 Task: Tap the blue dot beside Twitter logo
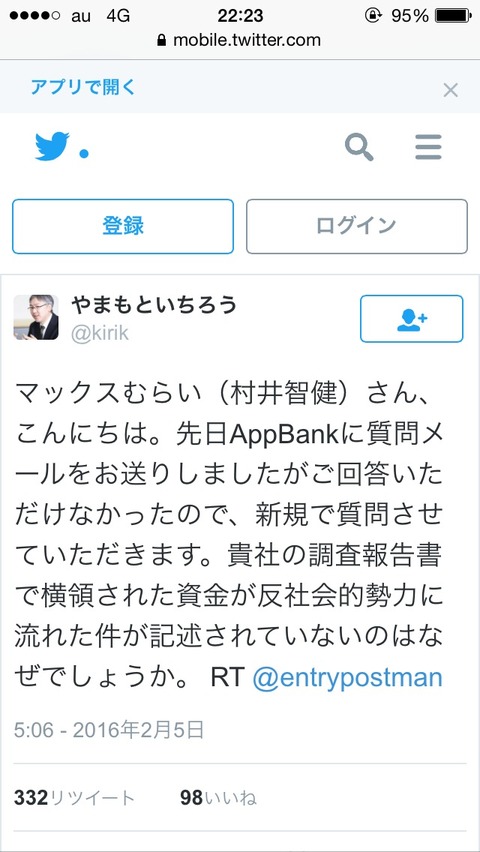(x=84, y=154)
